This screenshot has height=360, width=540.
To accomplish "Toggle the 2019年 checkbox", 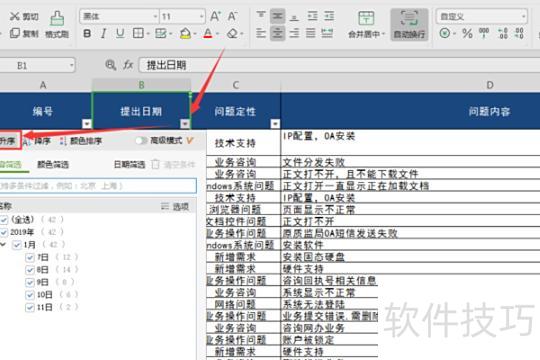I will coord(3,232).
